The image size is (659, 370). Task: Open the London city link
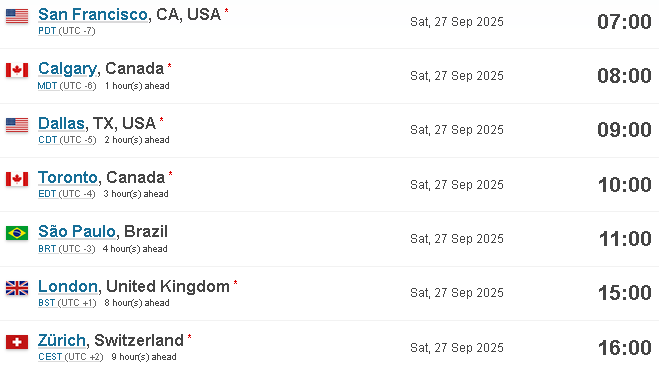click(68, 286)
